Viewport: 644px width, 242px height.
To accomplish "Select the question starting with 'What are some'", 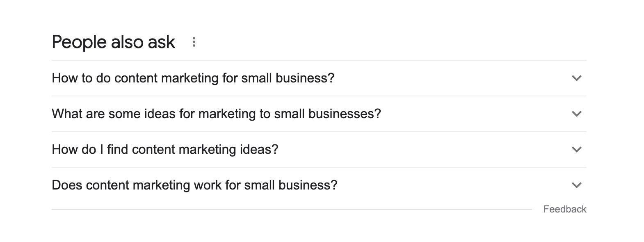I will pyautogui.click(x=216, y=114).
